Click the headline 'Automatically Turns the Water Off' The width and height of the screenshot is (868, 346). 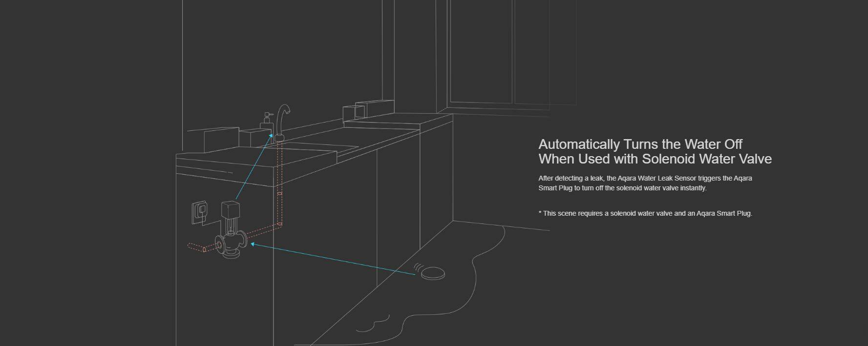(x=640, y=144)
